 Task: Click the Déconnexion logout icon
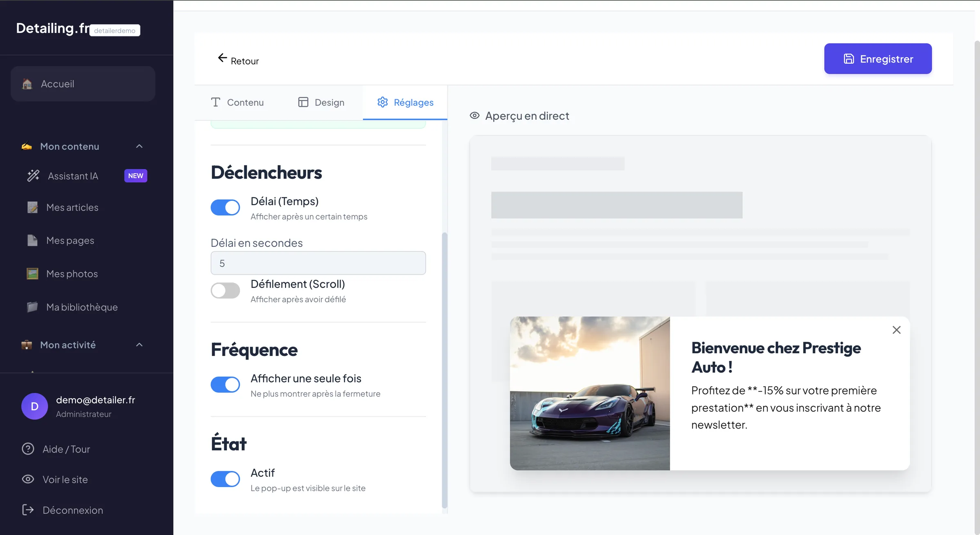click(28, 510)
